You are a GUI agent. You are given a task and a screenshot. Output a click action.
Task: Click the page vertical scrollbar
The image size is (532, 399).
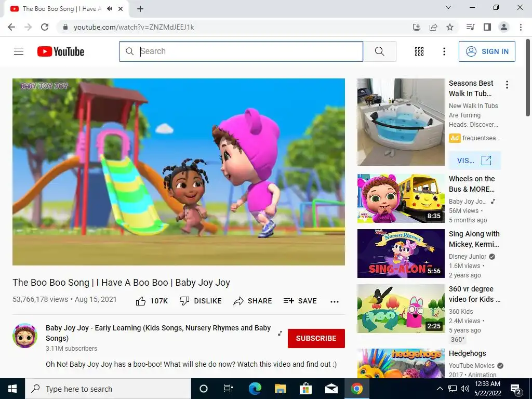coord(528,78)
